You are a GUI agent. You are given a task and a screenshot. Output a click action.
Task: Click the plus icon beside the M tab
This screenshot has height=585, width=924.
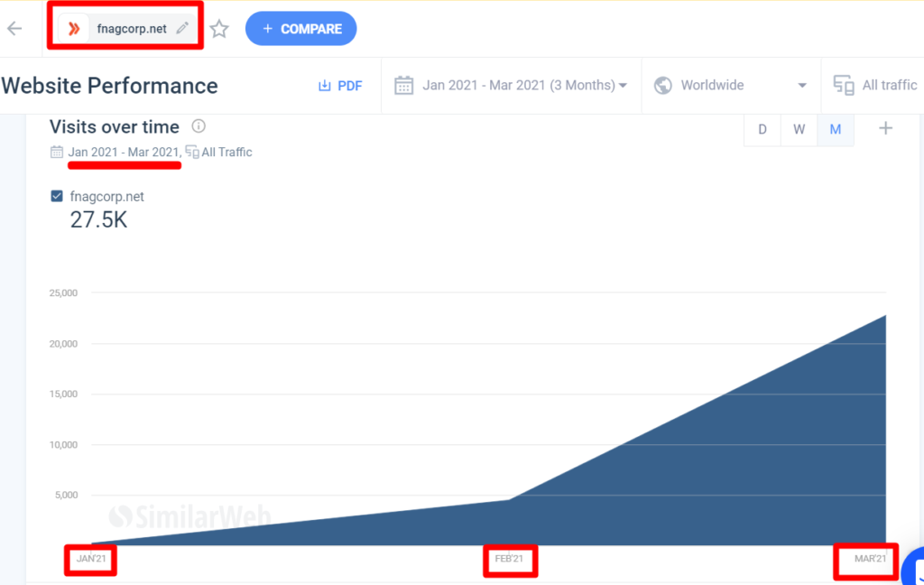pos(885,128)
